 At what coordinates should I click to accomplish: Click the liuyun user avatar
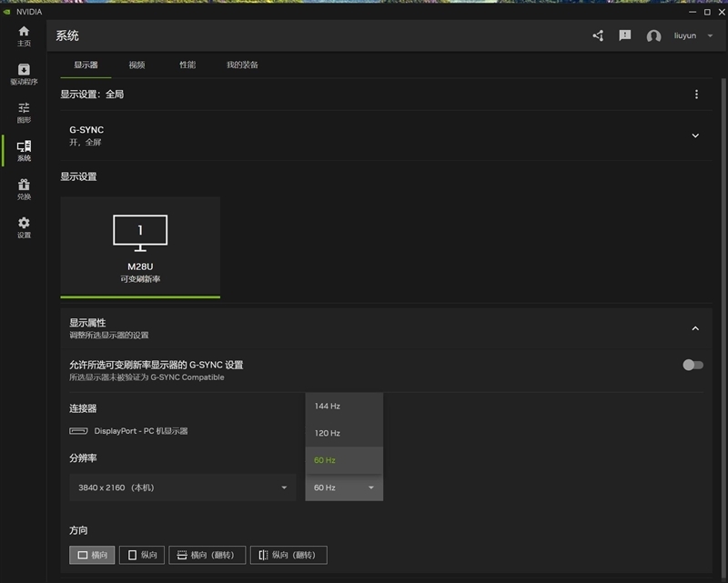click(652, 35)
